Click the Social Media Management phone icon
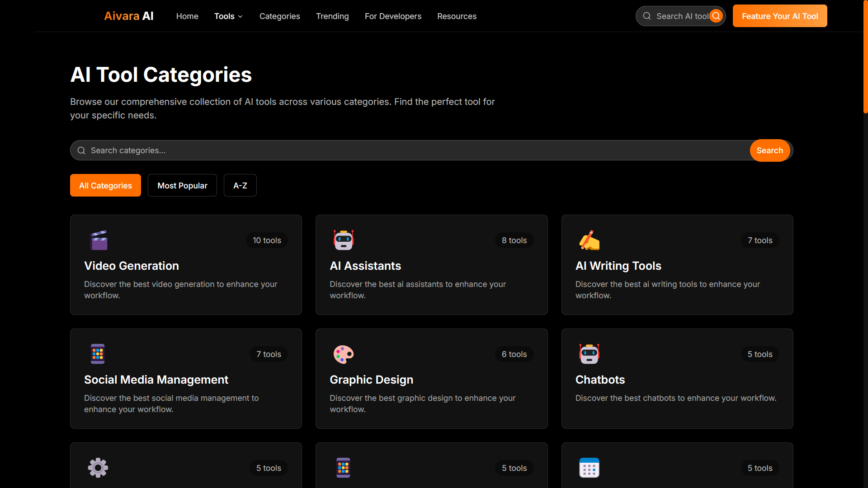868x488 pixels. pos(98,354)
